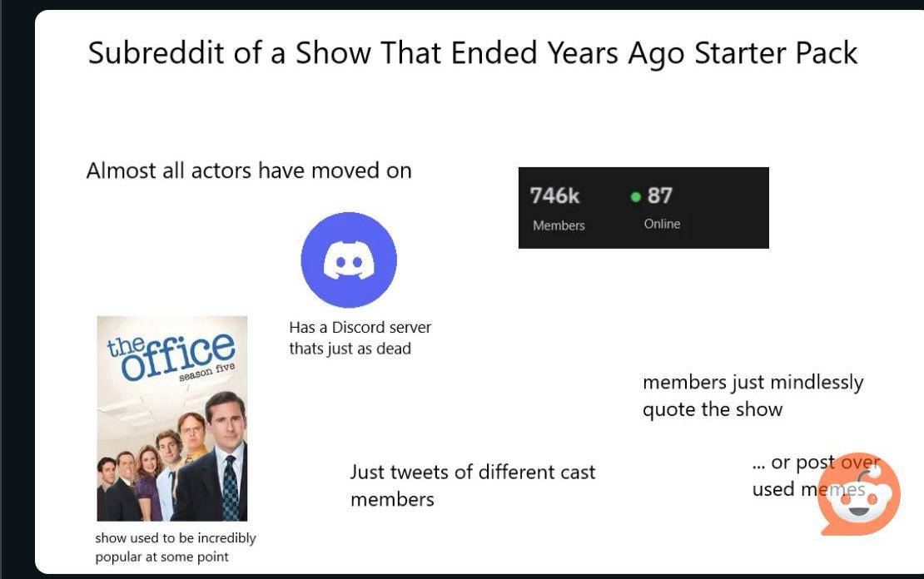The height and width of the screenshot is (579, 924).
Task: Open The Office season five poster
Action: pyautogui.click(x=171, y=418)
